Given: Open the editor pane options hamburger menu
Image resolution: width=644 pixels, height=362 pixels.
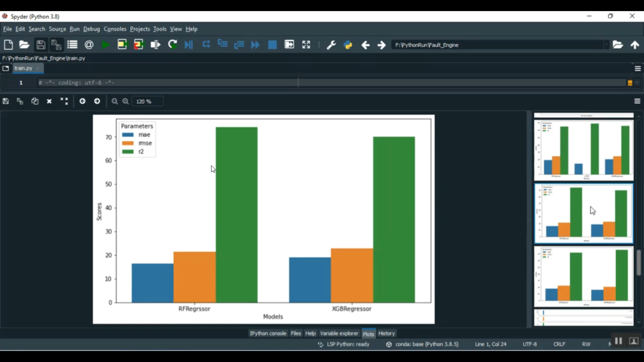Looking at the screenshot, I should tap(638, 69).
